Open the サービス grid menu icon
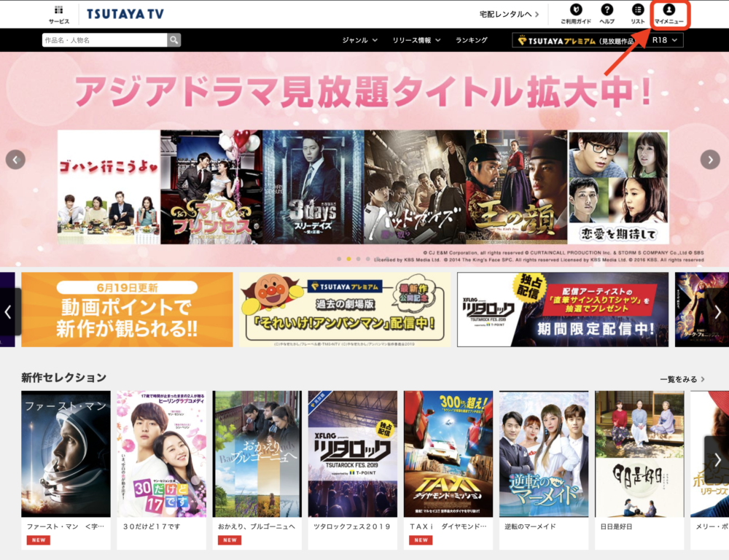This screenshot has width=729, height=560. [59, 14]
